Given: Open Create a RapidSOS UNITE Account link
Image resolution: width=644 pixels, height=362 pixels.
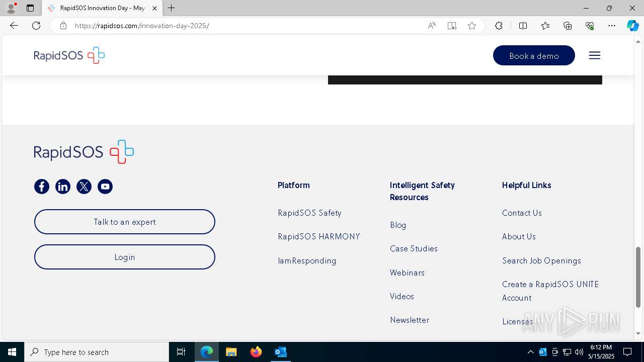Looking at the screenshot, I should point(550,291).
